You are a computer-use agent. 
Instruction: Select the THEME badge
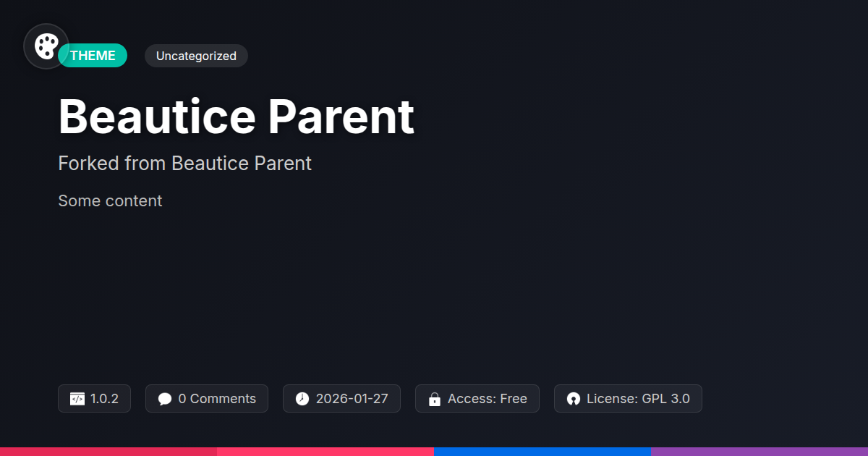coord(93,56)
